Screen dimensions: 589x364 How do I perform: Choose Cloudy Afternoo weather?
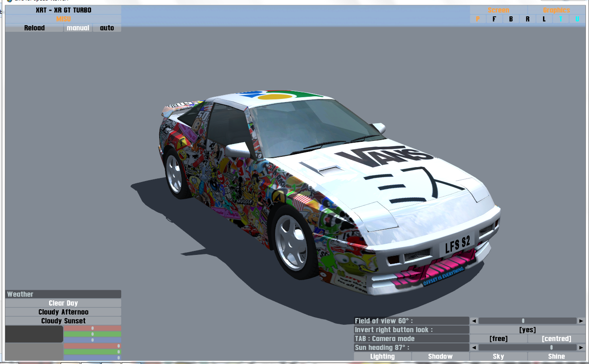(x=63, y=312)
